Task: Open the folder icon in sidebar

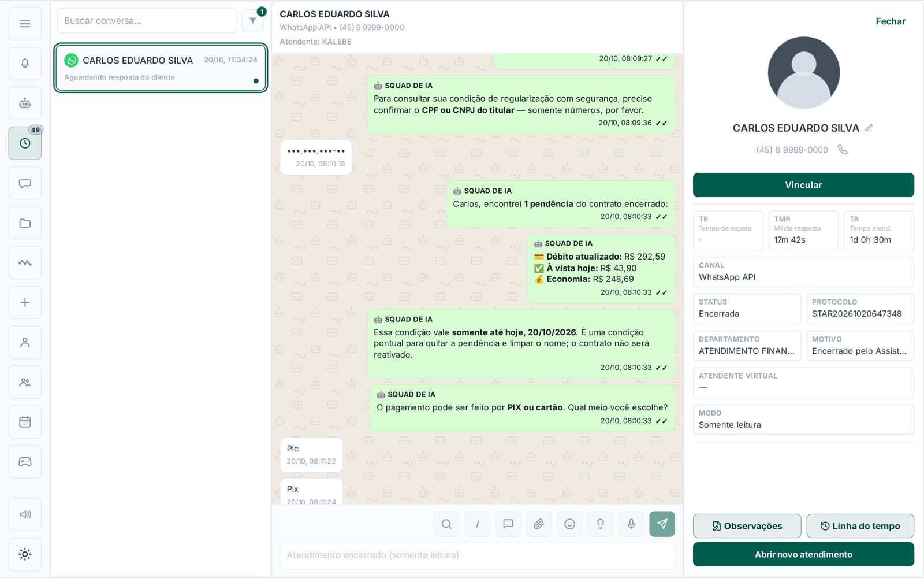Action: pos(25,223)
